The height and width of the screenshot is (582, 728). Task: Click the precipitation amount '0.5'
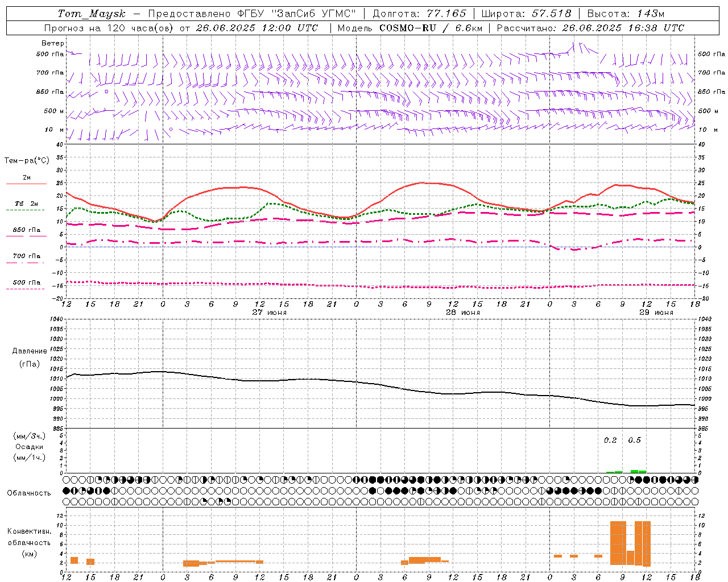coord(634,440)
